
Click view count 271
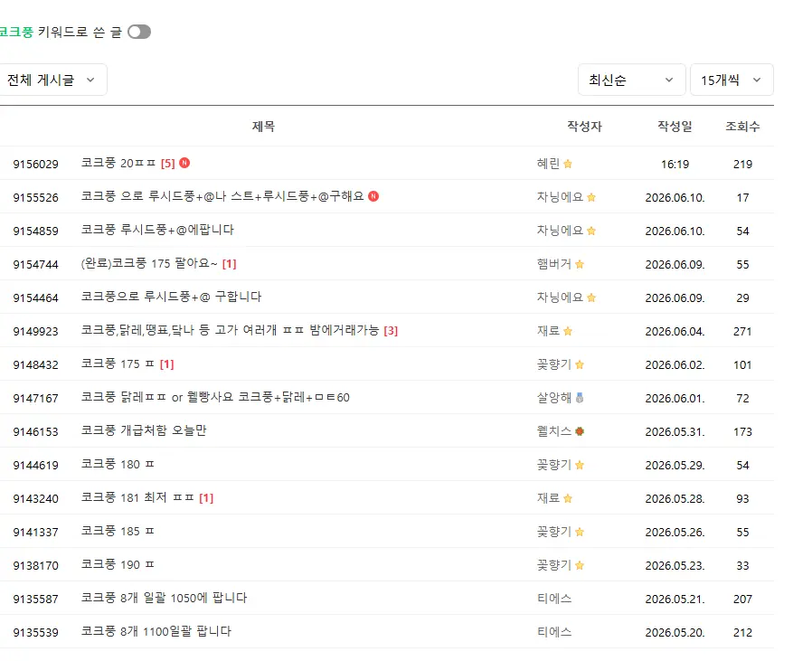[x=742, y=331]
